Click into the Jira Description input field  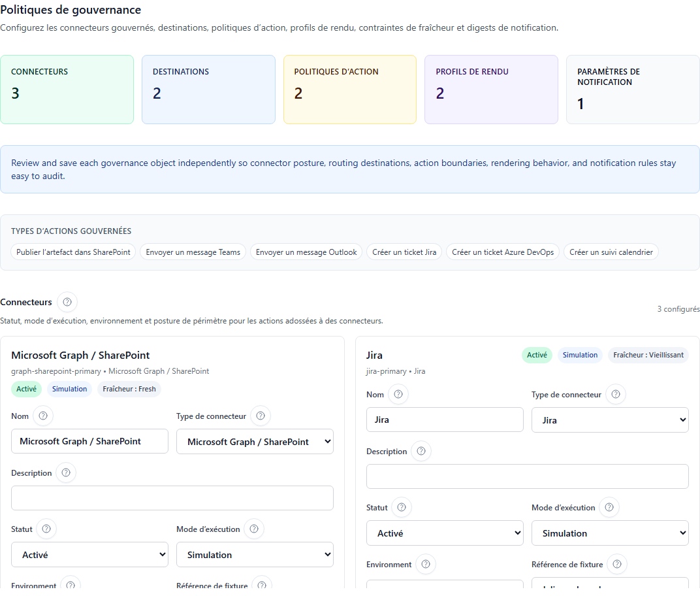[527, 476]
